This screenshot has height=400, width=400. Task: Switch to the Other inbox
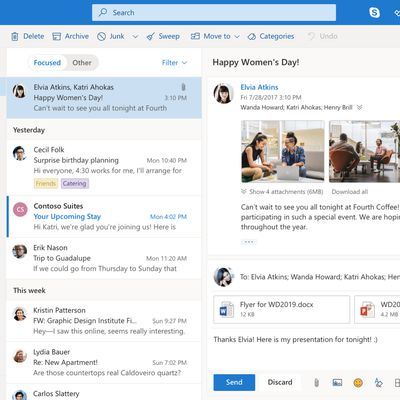coord(82,63)
